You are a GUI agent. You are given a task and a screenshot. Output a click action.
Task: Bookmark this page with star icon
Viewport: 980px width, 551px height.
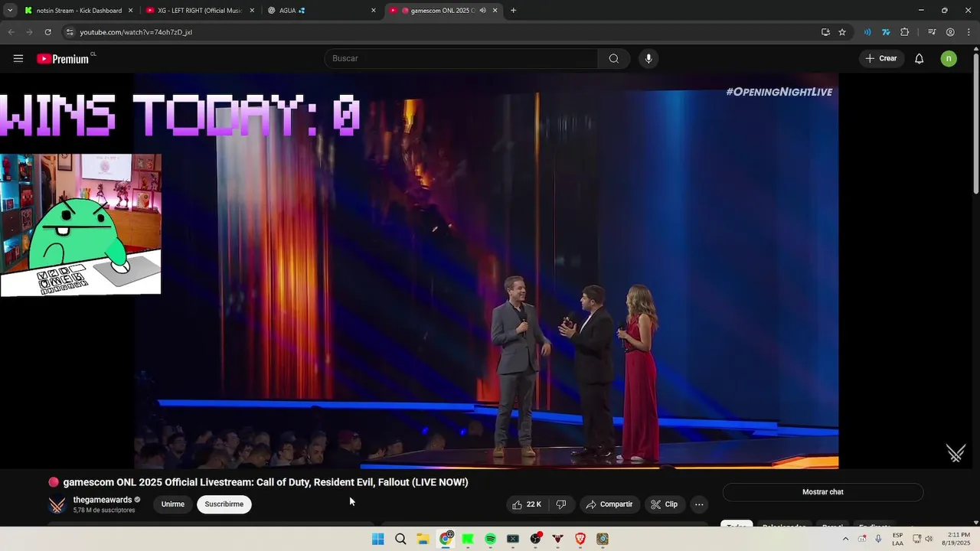click(x=842, y=32)
